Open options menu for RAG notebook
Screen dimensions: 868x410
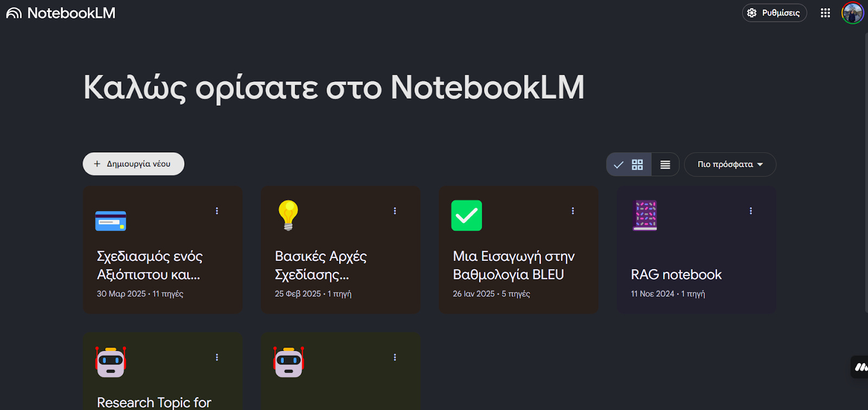coord(751,211)
